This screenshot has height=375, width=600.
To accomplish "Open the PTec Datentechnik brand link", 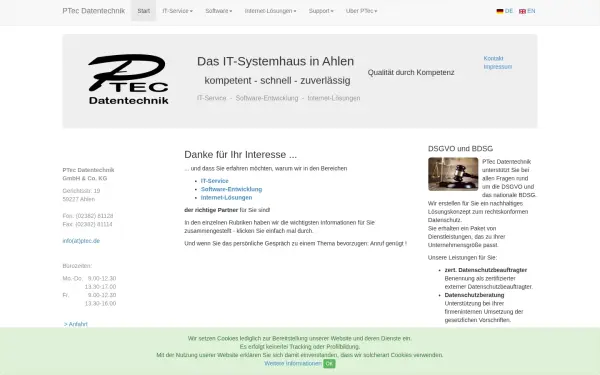I will [x=94, y=11].
